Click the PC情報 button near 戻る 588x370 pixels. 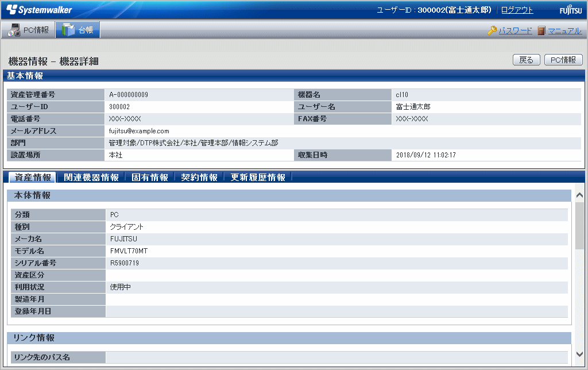click(x=563, y=60)
